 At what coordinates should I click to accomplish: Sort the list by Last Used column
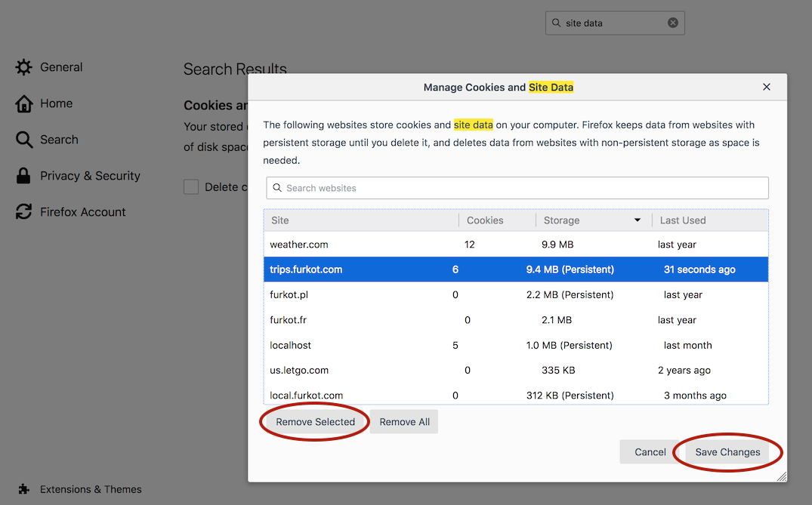click(709, 220)
